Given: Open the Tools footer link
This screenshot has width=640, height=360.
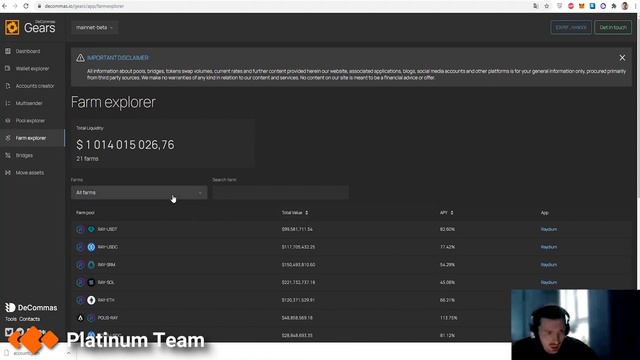Looking at the screenshot, I should (11, 319).
